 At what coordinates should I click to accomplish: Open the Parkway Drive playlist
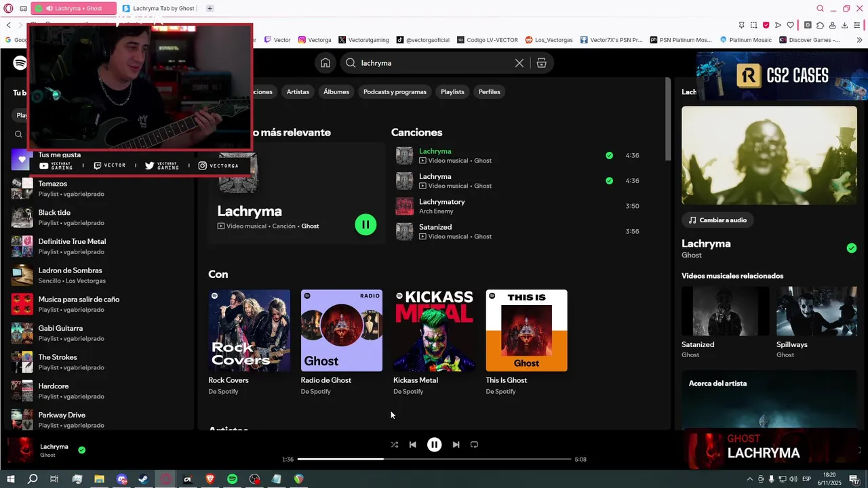pyautogui.click(x=98, y=420)
